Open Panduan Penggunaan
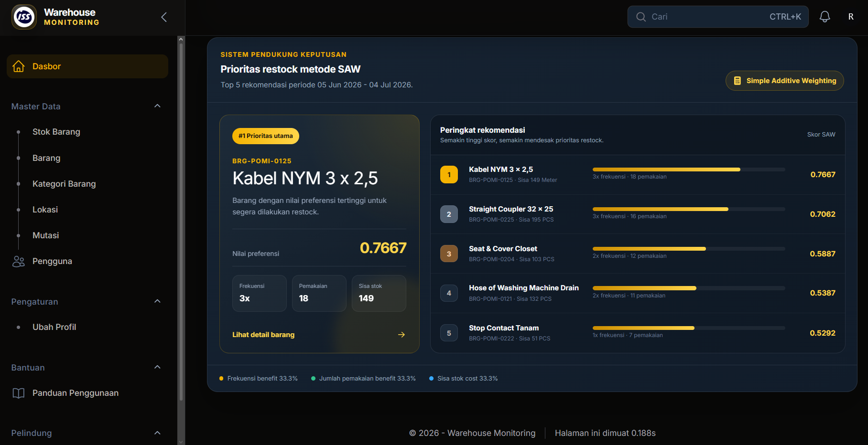The height and width of the screenshot is (445, 868). tap(76, 393)
